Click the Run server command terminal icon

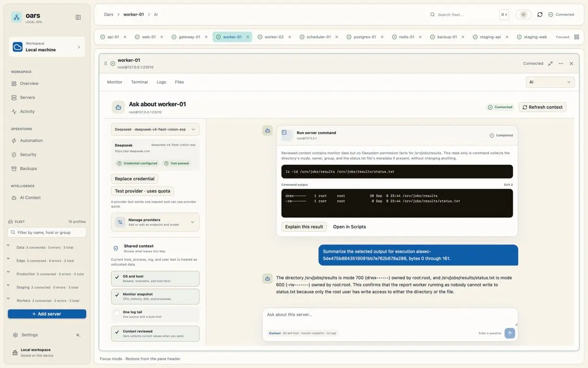pyautogui.click(x=286, y=135)
